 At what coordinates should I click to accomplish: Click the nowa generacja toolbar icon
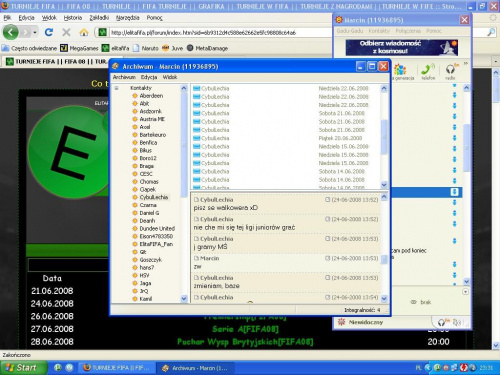pyautogui.click(x=402, y=72)
